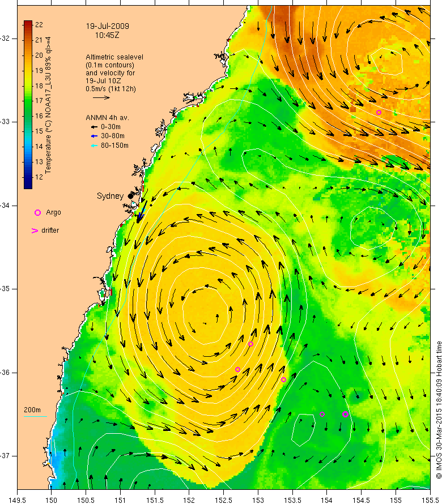Click the colorbar tick label "12"
This screenshot has width=442, height=504.
[x=39, y=177]
